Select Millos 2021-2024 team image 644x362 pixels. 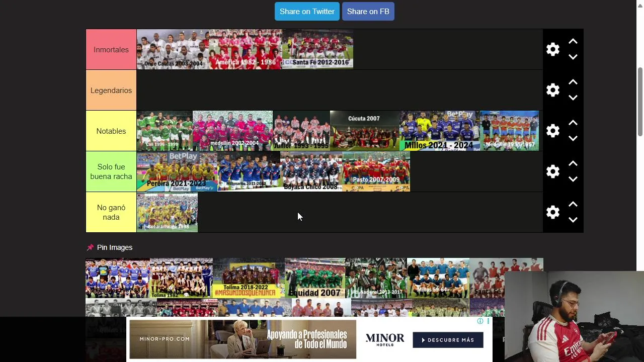(x=440, y=131)
